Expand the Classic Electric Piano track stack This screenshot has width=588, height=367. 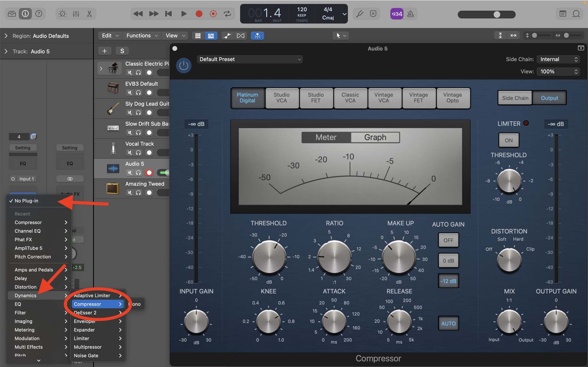101,68
